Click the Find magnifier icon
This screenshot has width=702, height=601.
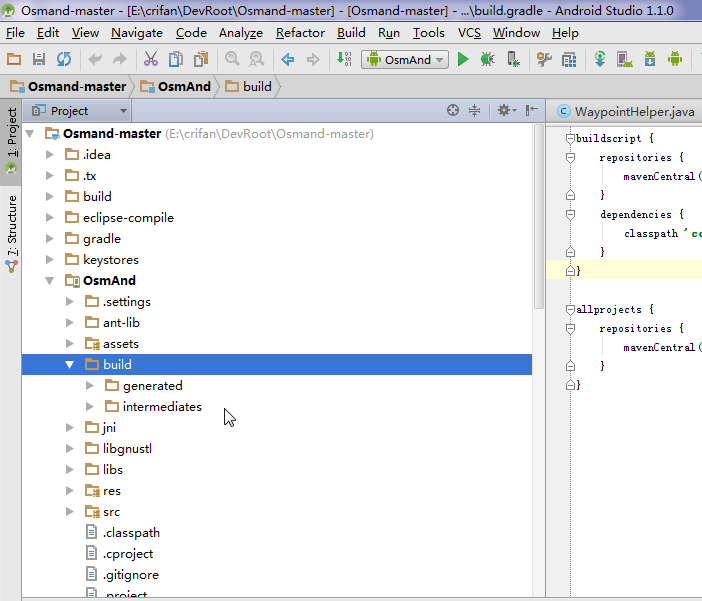232,59
